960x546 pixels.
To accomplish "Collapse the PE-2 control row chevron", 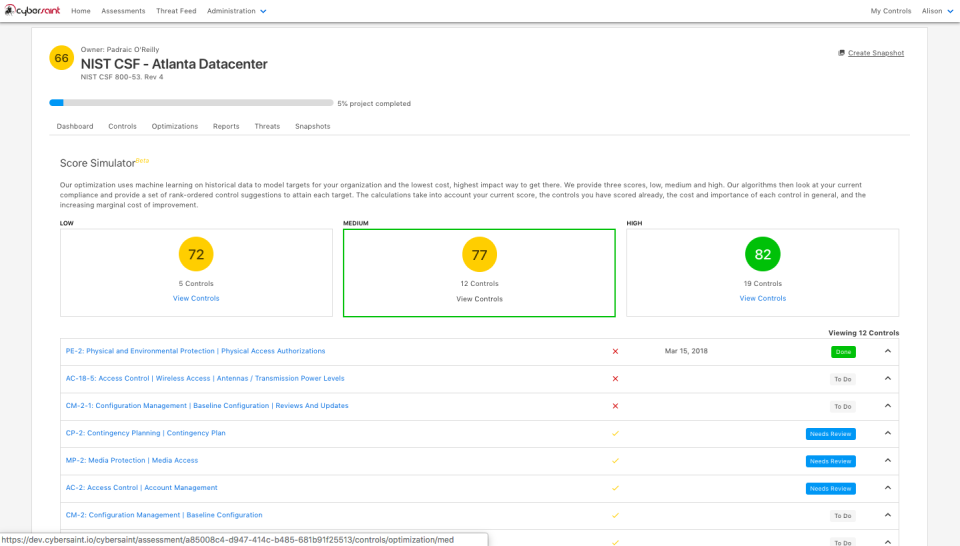I will click(x=888, y=351).
